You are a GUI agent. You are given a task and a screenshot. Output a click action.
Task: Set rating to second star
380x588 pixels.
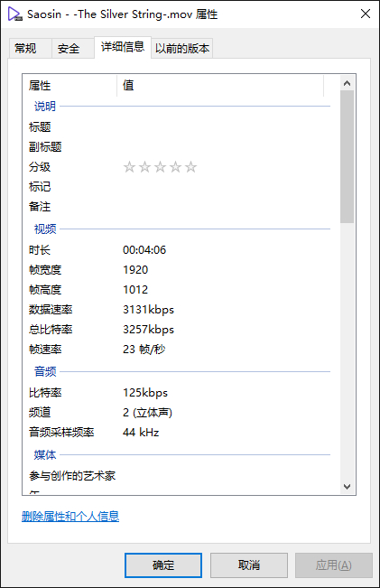point(144,167)
